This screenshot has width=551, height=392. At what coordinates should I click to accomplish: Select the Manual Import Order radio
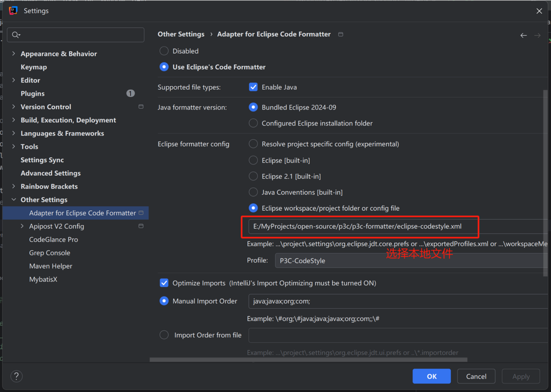[164, 301]
